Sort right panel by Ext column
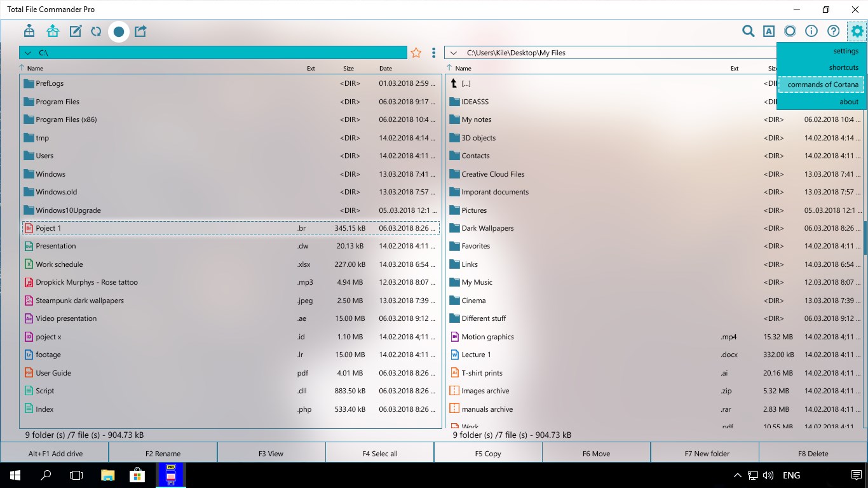Image resolution: width=868 pixels, height=488 pixels. coord(735,68)
